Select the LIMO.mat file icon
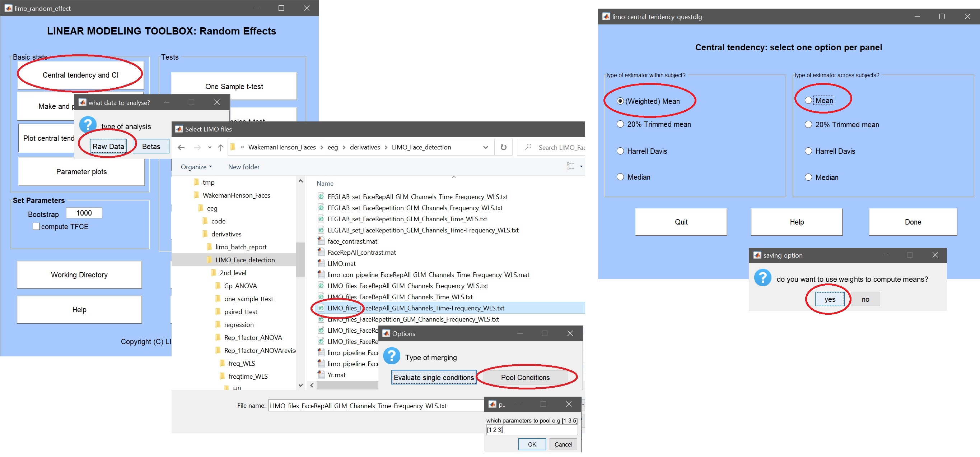 click(x=321, y=264)
